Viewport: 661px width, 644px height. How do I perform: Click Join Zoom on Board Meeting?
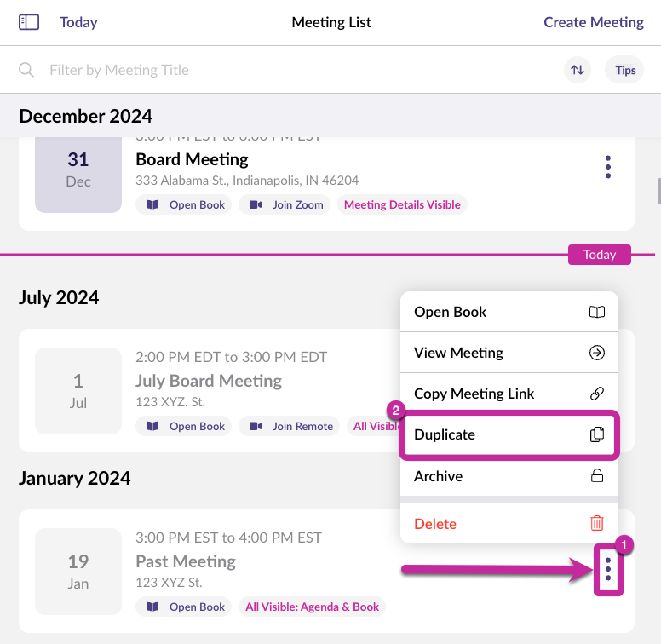coord(286,204)
